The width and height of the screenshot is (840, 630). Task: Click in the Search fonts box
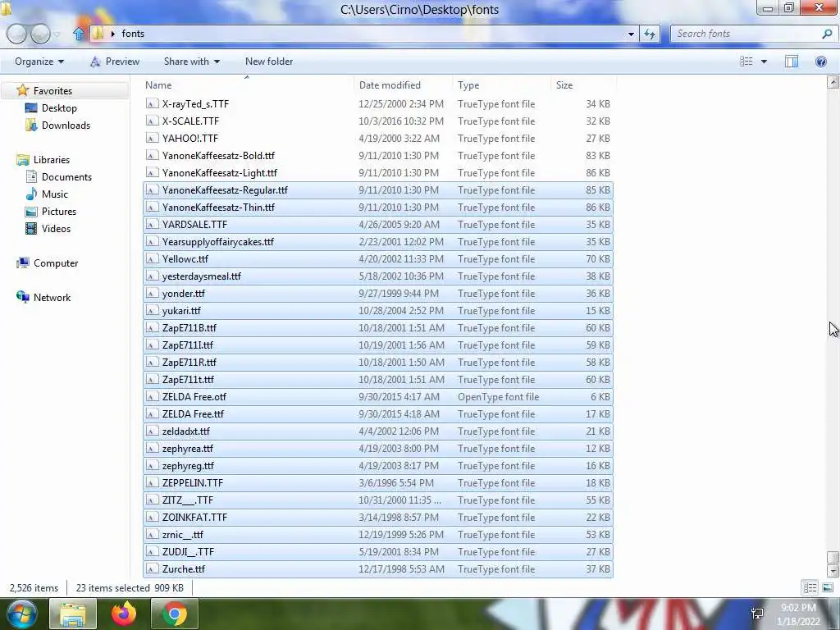747,34
